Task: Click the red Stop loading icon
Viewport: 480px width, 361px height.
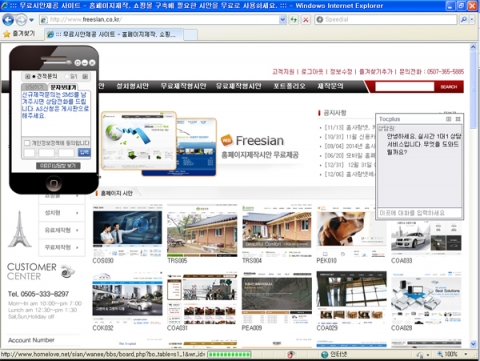Action: click(x=305, y=20)
